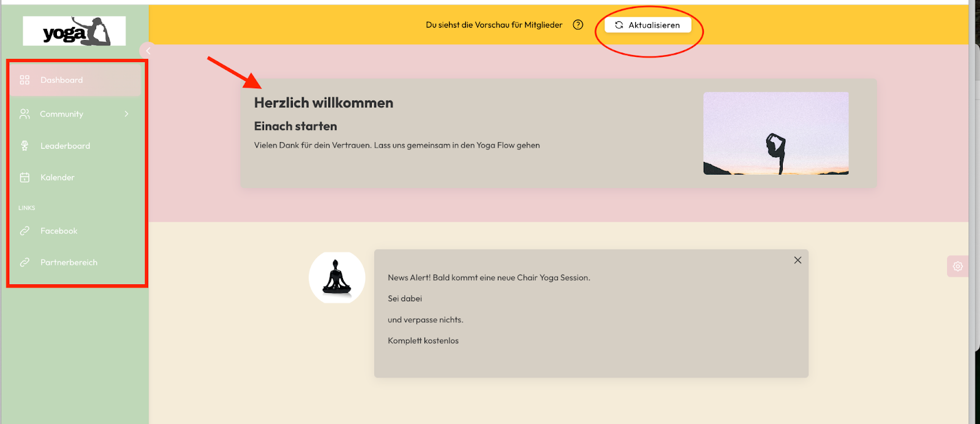This screenshot has width=980, height=424.
Task: Collapse the sidebar with the arrow handle
Action: [147, 51]
